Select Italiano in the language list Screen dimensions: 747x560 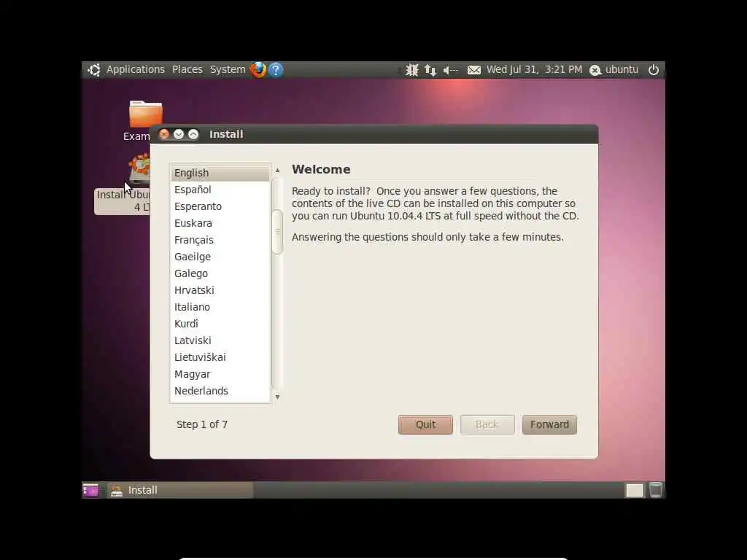coord(220,307)
